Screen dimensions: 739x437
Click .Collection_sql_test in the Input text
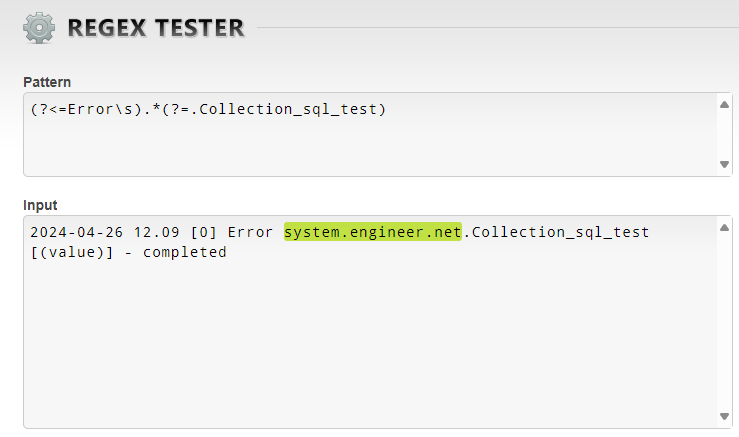[x=556, y=232]
